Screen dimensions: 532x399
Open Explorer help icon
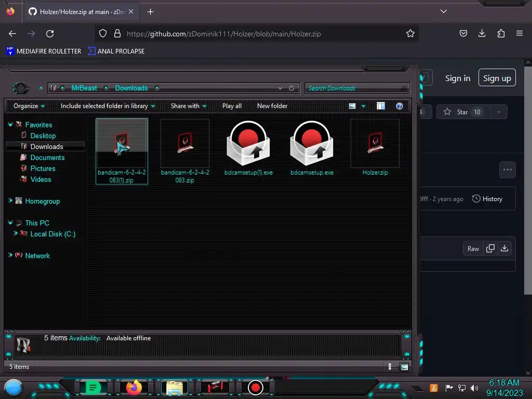(x=400, y=106)
